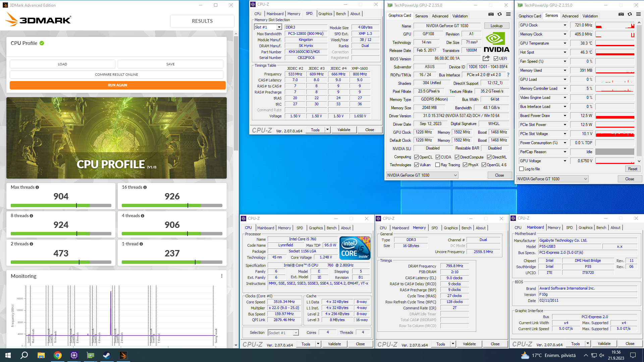Click the GPU-Z taskbar icon
Image resolution: width=644 pixels, height=362 pixels.
(x=91, y=355)
